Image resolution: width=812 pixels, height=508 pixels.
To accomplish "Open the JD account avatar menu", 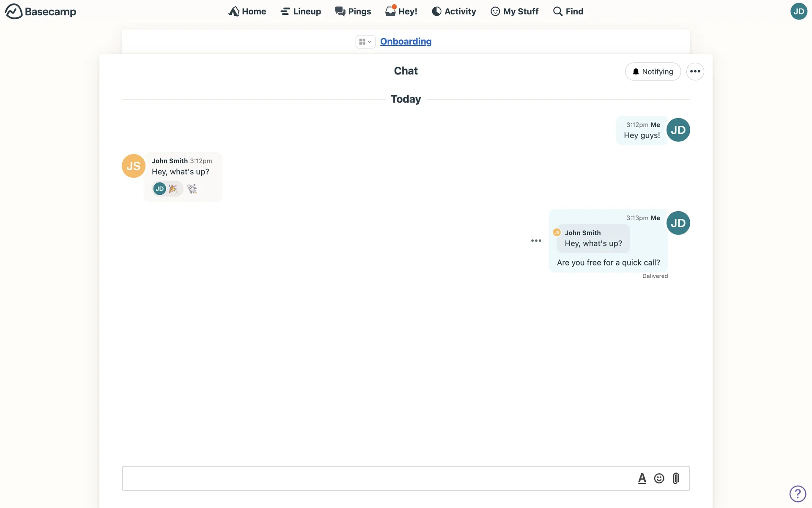I will 798,11.
